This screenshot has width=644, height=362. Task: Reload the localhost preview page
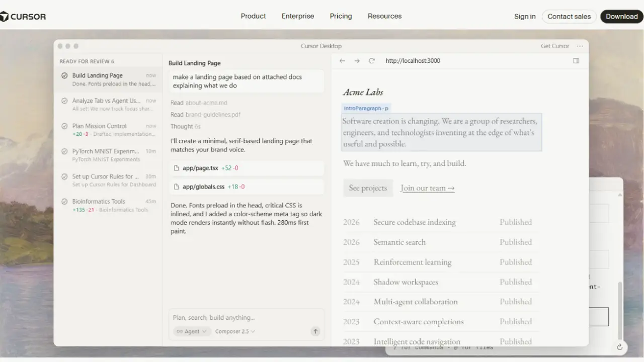(372, 61)
